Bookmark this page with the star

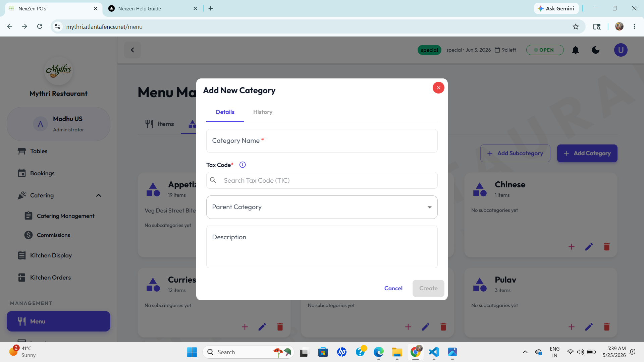coord(576,26)
